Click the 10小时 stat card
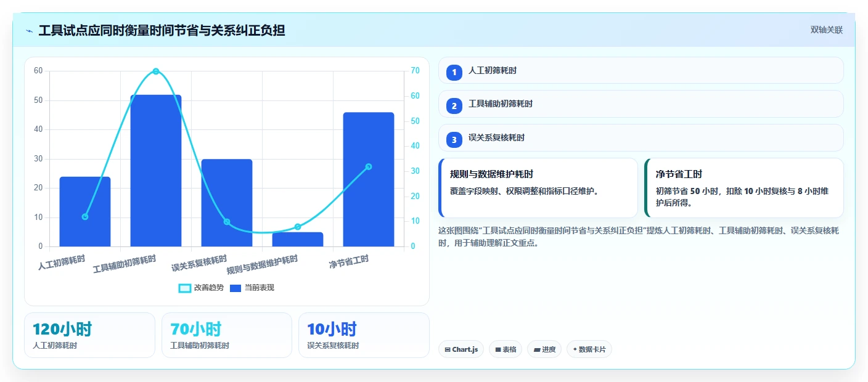868x382 pixels. [x=364, y=335]
